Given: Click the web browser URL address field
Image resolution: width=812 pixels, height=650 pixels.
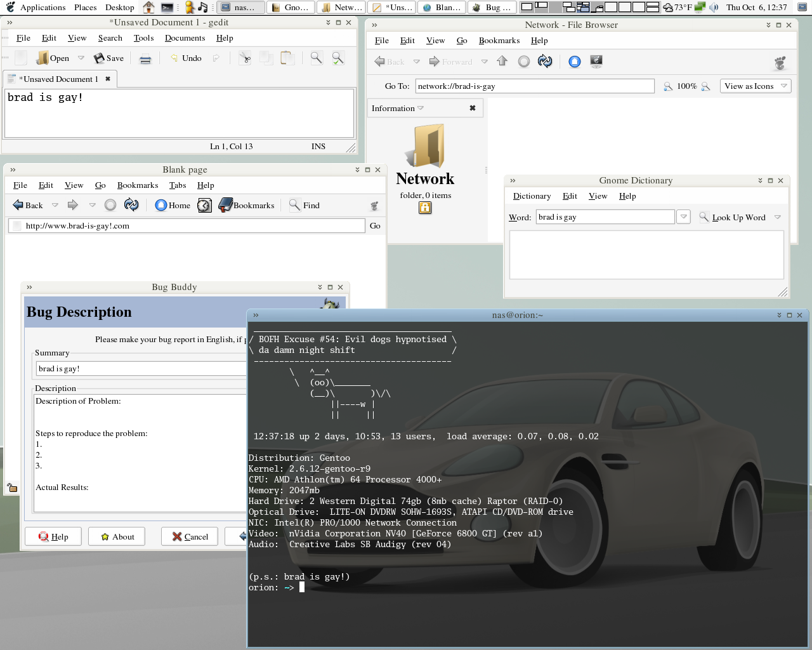Looking at the screenshot, I should pyautogui.click(x=187, y=226).
